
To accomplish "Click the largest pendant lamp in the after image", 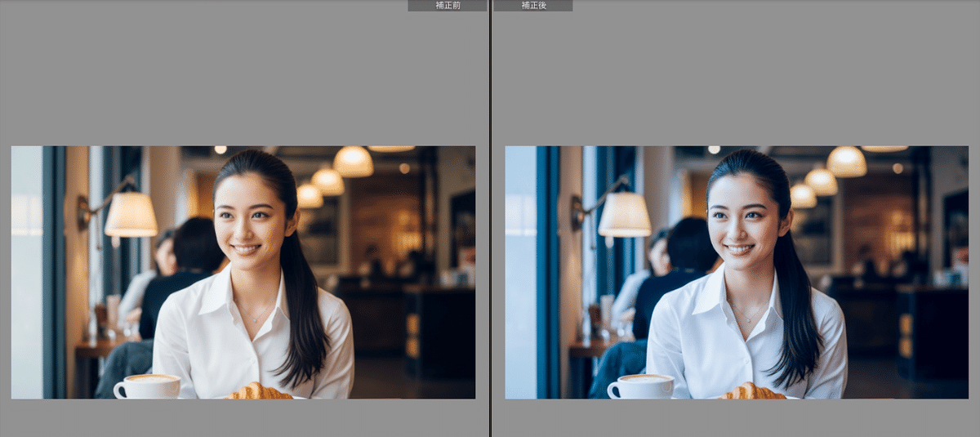I will (x=847, y=162).
